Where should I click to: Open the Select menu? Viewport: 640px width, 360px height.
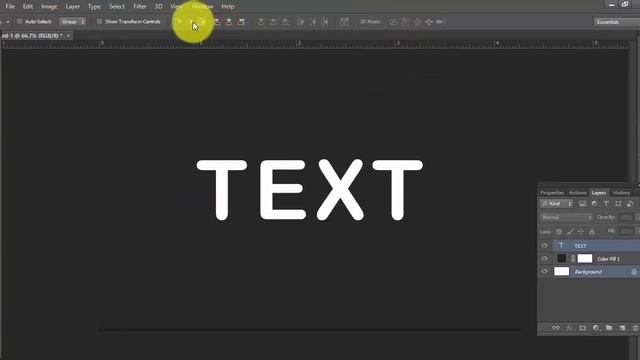[x=117, y=7]
